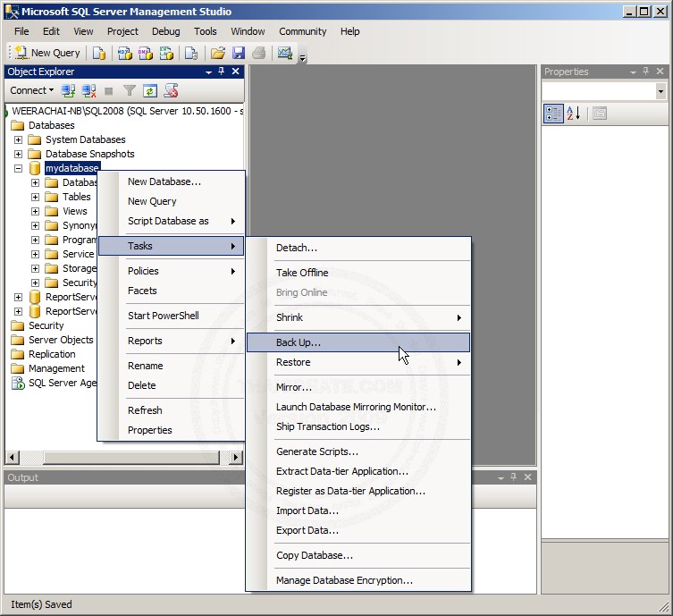The image size is (673, 616).
Task: Expand the Storage folder node
Action: (x=35, y=269)
